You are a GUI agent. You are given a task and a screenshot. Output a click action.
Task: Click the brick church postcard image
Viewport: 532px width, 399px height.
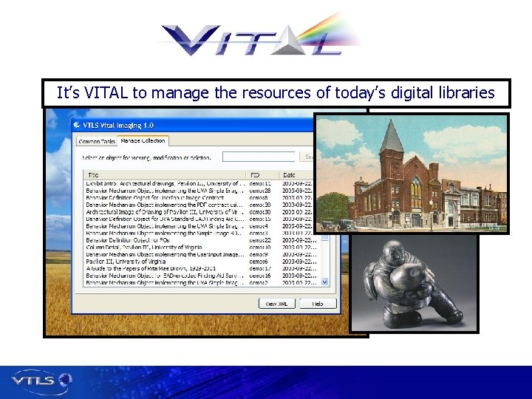[x=412, y=174]
